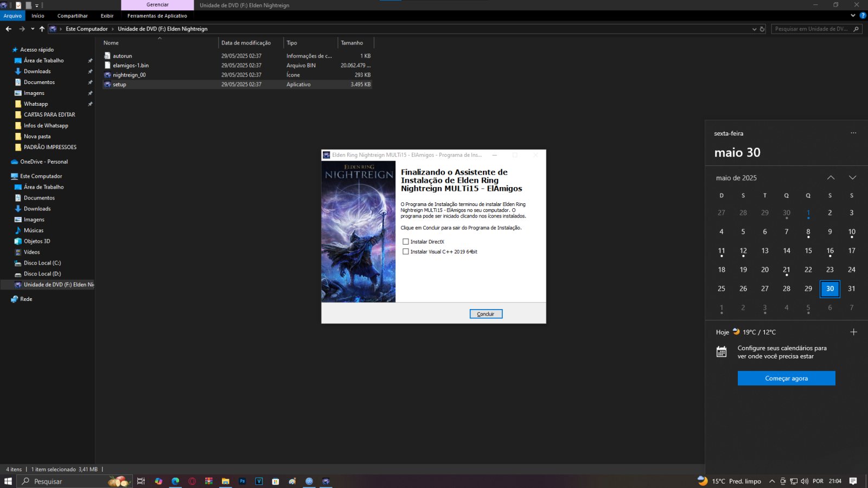
Task: Launch Microsoft Edge from the taskbar
Action: [175, 481]
